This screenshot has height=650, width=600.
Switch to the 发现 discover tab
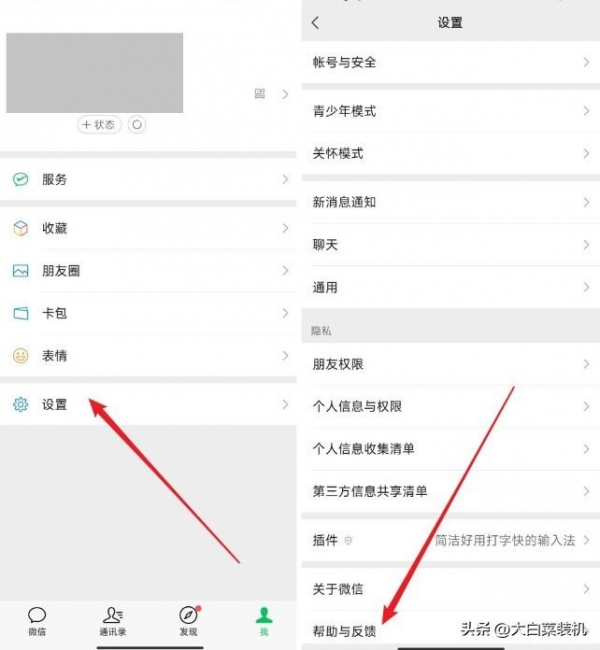coord(189,621)
